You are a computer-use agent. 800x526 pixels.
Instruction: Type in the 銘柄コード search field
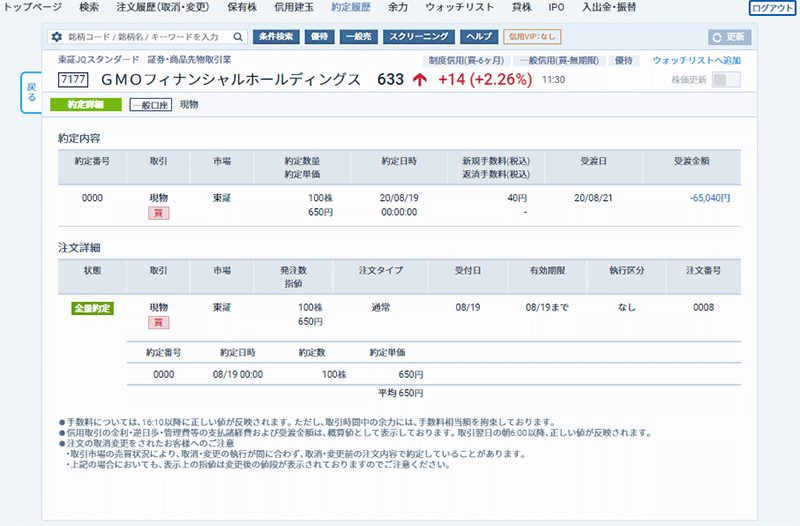click(148, 37)
